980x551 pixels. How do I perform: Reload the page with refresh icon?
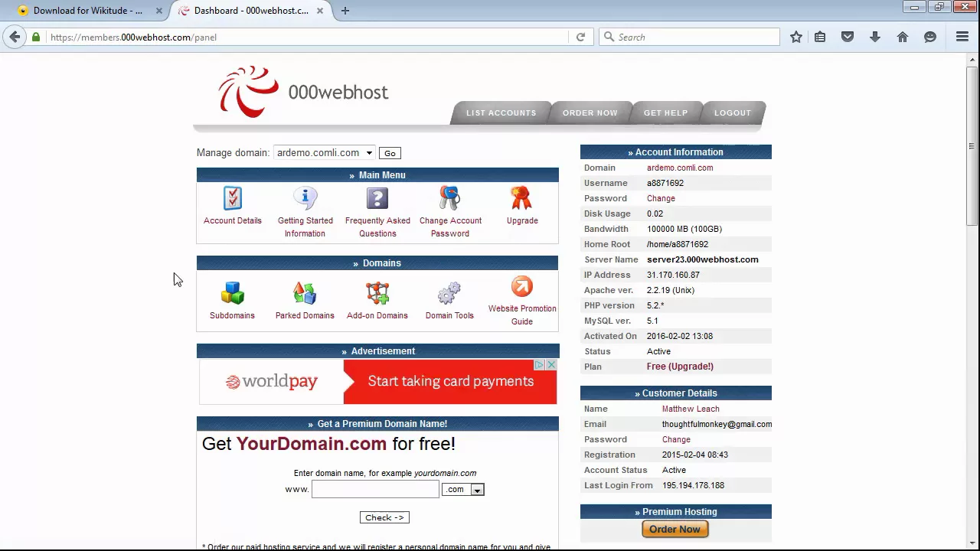tap(580, 37)
